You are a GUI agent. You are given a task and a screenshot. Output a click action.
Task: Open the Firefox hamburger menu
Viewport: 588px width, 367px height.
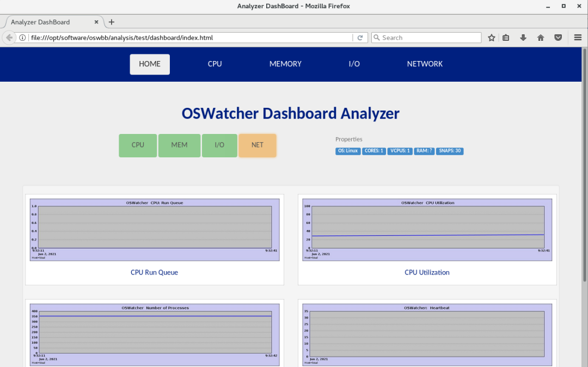[578, 38]
